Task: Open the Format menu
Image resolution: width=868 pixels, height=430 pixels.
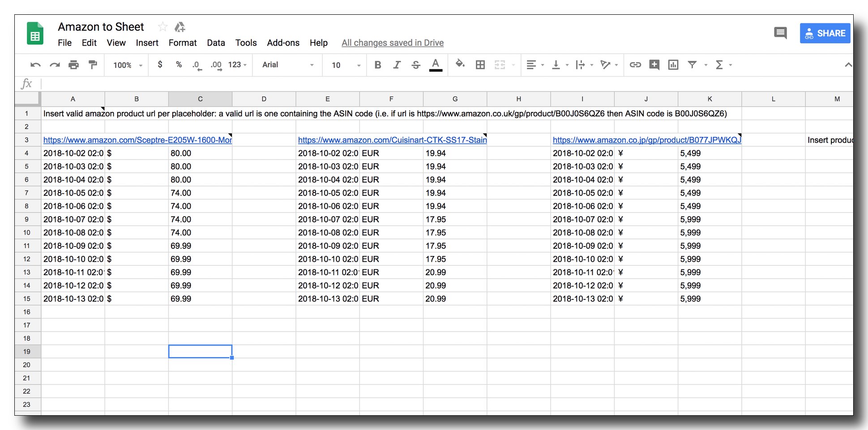Action: 183,43
